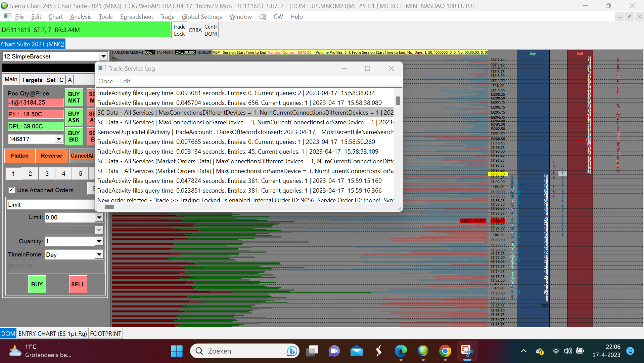Viewport: 644px width, 363px height.
Task: Open the Chart menu
Action: (x=55, y=17)
